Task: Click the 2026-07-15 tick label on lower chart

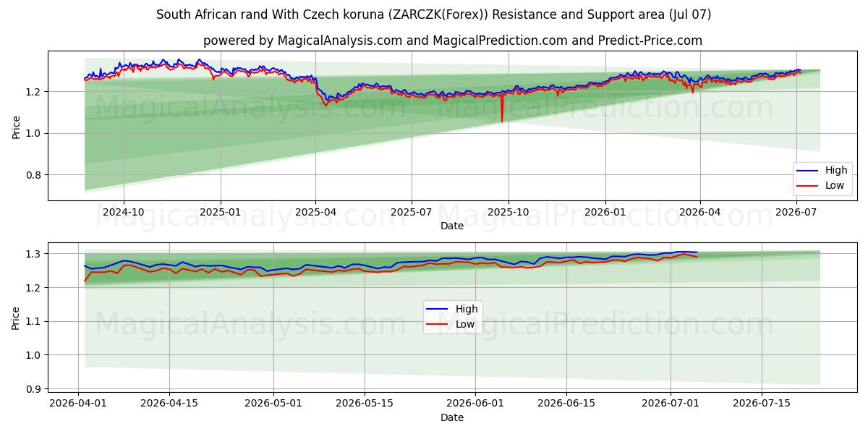Action: click(762, 404)
